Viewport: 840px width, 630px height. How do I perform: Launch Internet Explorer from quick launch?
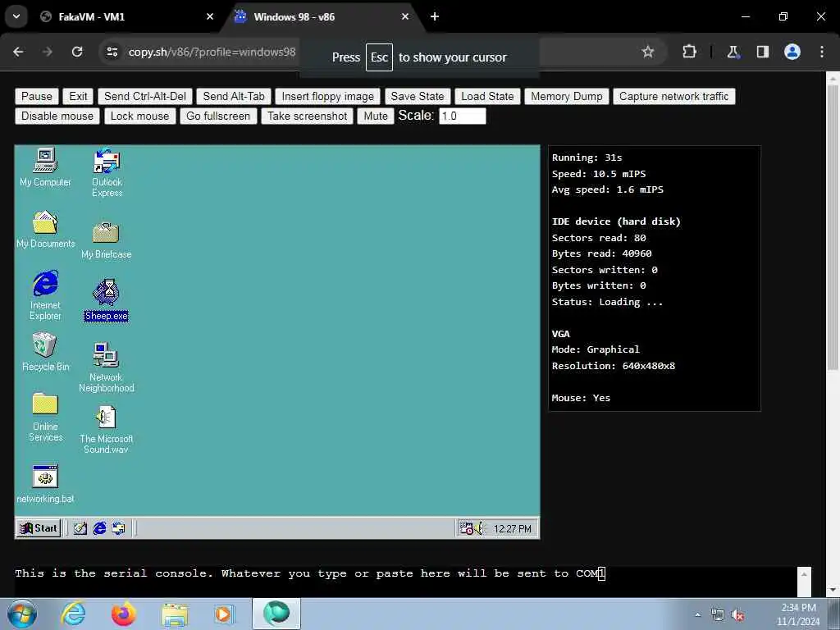click(99, 529)
